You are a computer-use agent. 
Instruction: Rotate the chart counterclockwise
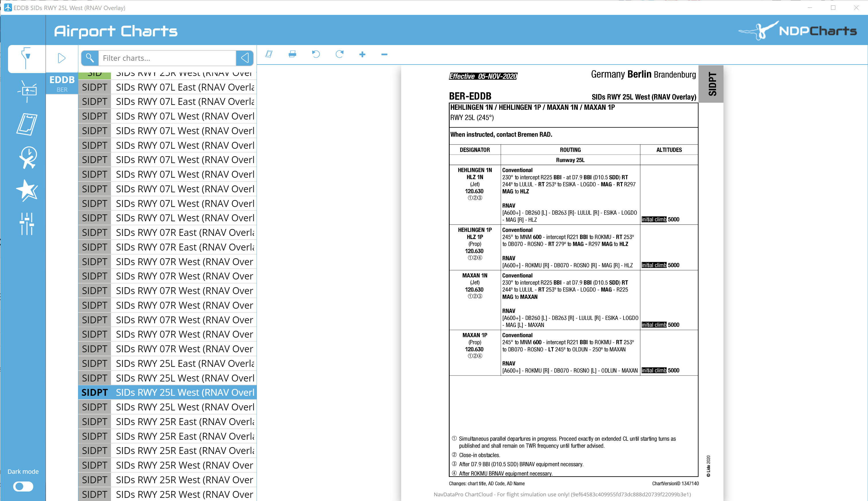[x=316, y=54]
